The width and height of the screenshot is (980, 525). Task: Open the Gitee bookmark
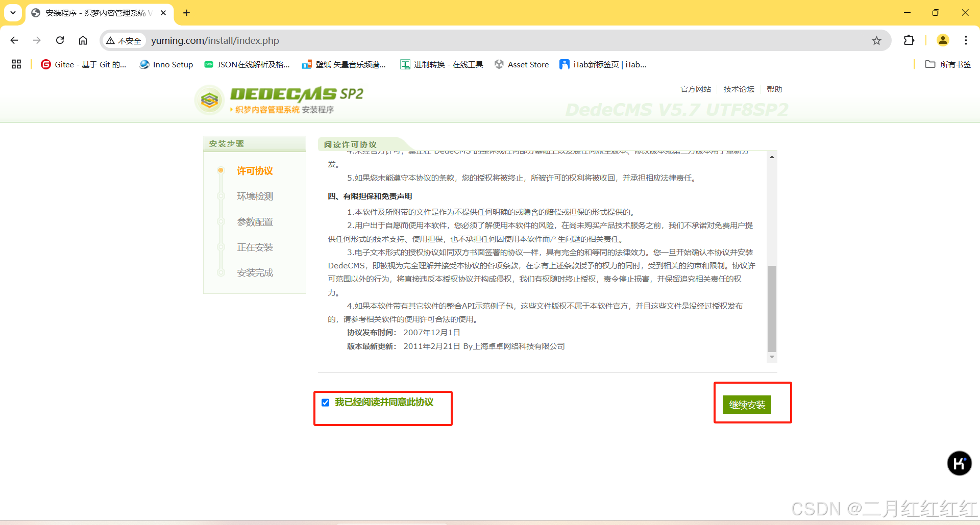(x=84, y=64)
